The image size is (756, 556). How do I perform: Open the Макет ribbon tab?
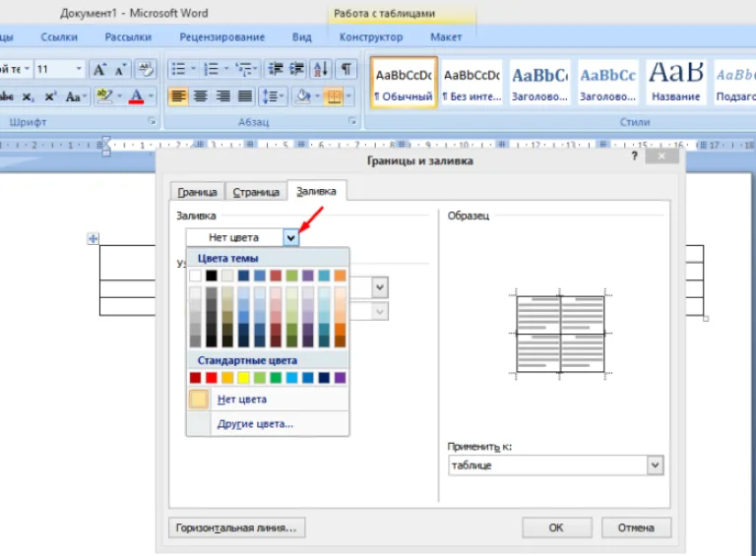446,37
